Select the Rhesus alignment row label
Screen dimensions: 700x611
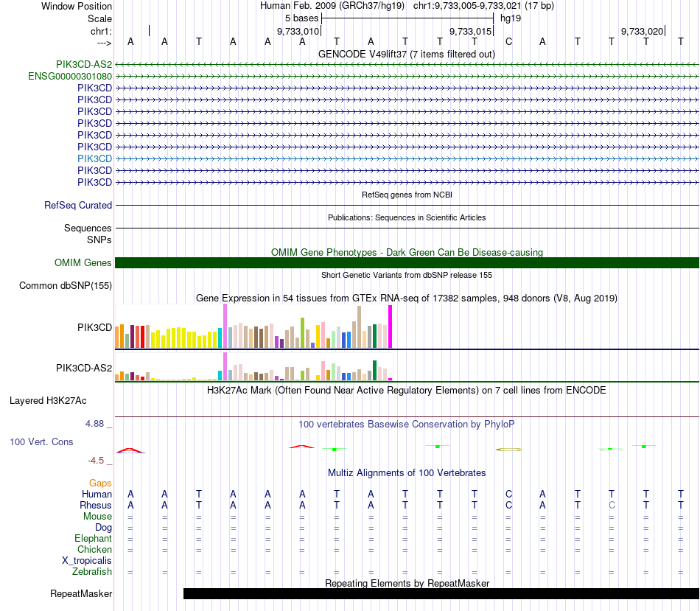(x=96, y=505)
